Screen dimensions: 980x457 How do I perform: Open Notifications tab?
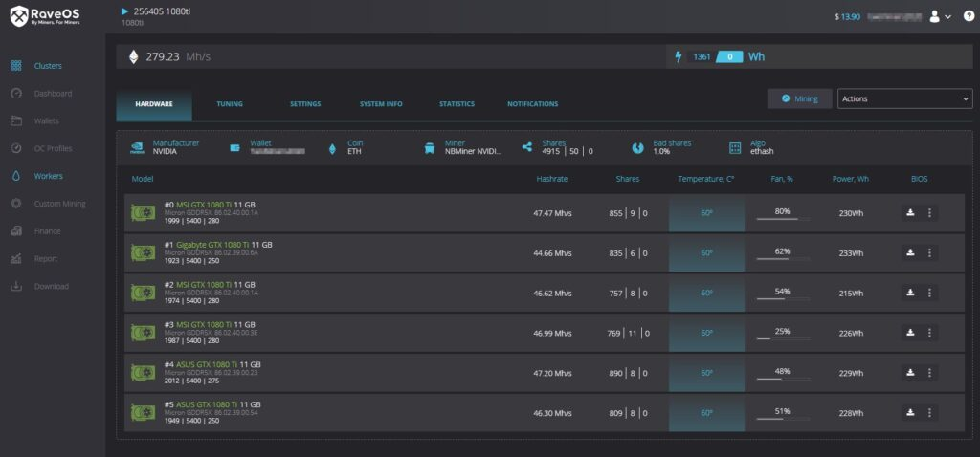coord(532,104)
